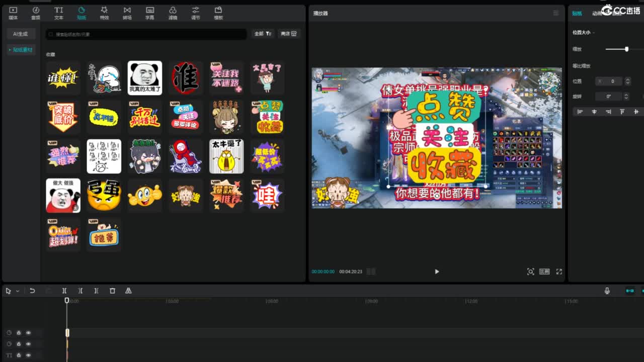Lock the top timeline track

[19, 333]
